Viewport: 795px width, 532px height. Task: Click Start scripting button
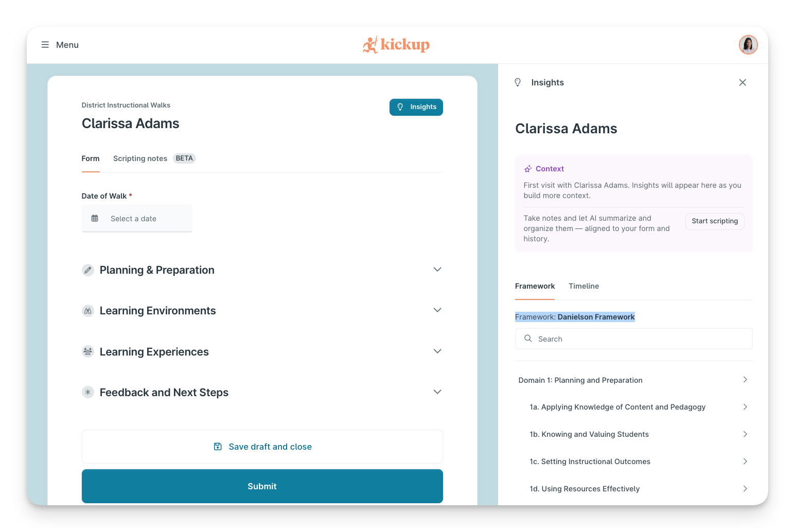coord(715,221)
